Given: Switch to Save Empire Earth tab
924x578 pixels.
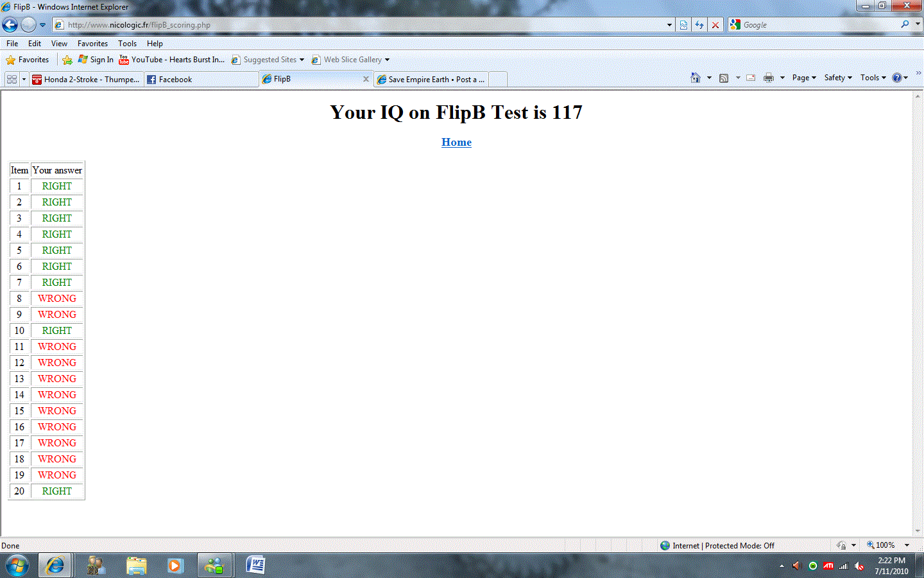Looking at the screenshot, I should tap(433, 80).
